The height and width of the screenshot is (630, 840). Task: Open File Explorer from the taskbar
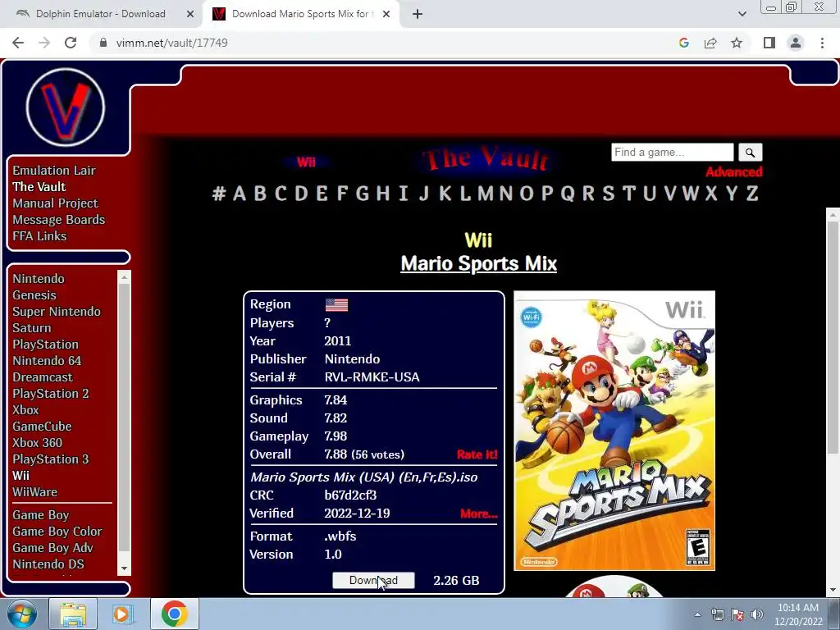point(73,614)
